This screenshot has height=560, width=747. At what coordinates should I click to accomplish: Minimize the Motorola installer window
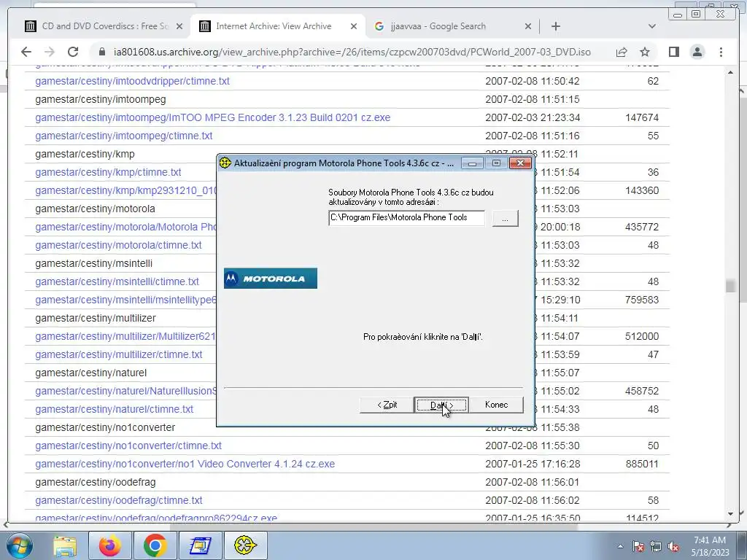(472, 163)
